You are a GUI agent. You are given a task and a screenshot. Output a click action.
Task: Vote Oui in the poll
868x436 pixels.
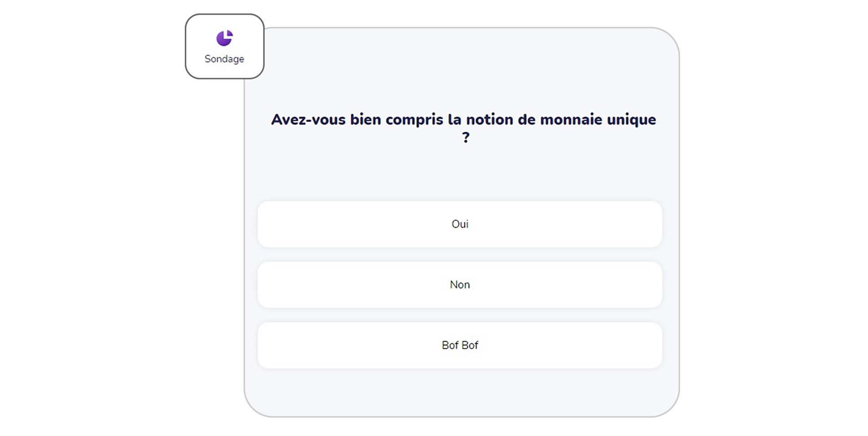tap(459, 224)
